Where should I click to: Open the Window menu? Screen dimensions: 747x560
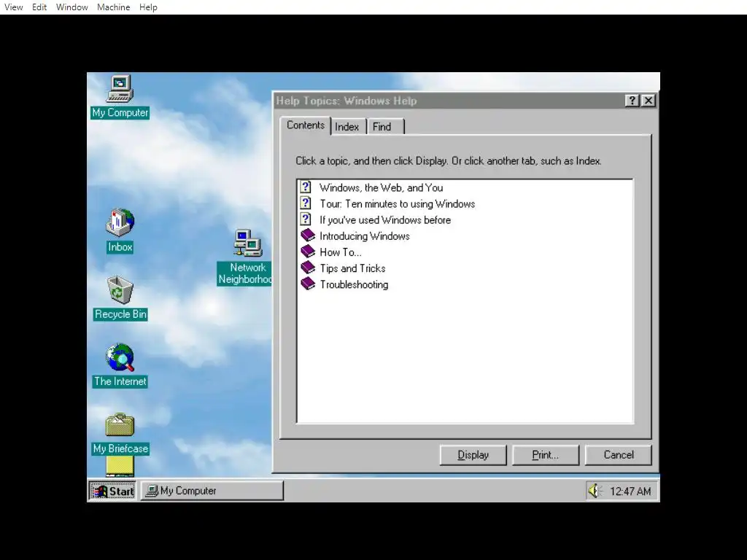point(72,7)
